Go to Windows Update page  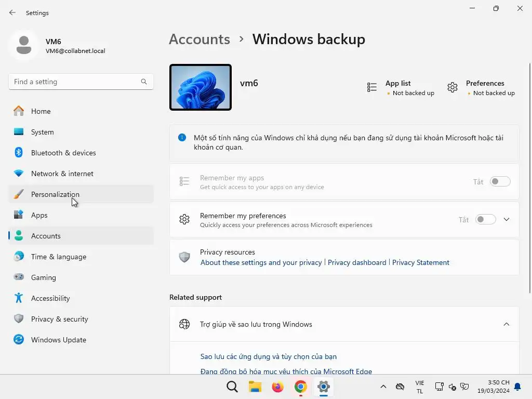pos(81,339)
